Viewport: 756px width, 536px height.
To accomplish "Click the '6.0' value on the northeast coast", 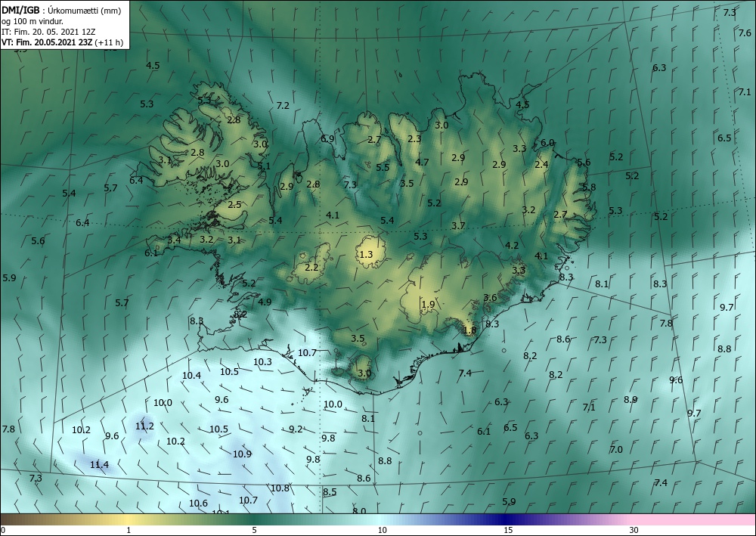I will [x=547, y=143].
